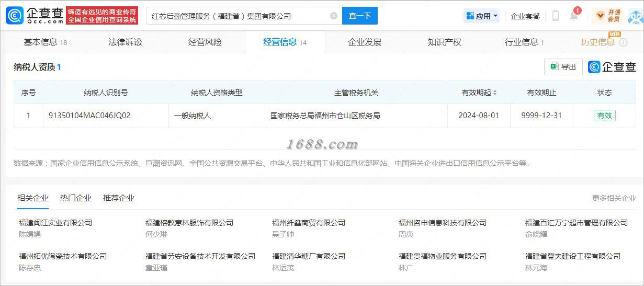Open 福州拓优陶瓷技术有限公司 company link
The image size is (644, 286).
click(63, 256)
